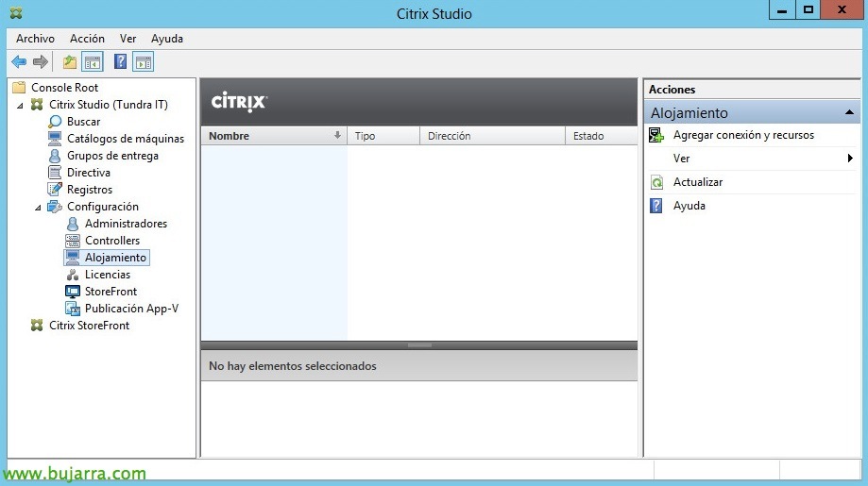Click the Alojamiento section header in Acciones

753,113
